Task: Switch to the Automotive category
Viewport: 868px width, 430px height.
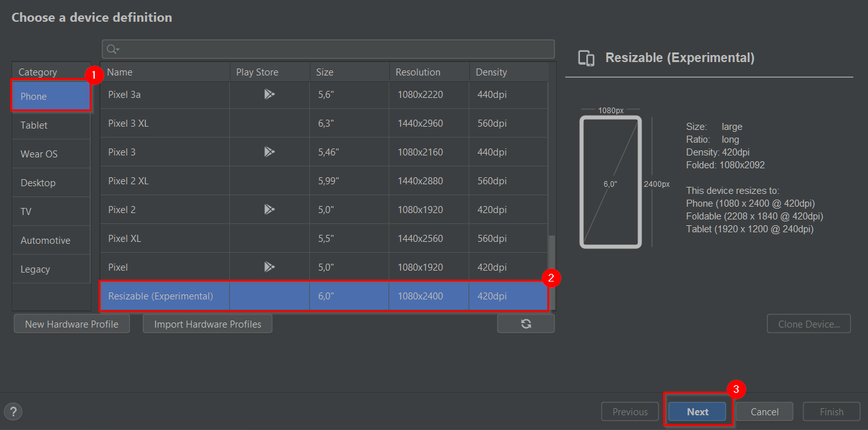Action: point(51,241)
